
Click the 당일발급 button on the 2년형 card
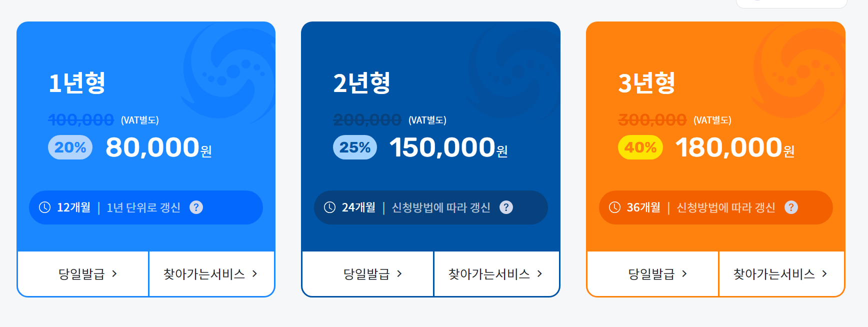[x=367, y=273]
